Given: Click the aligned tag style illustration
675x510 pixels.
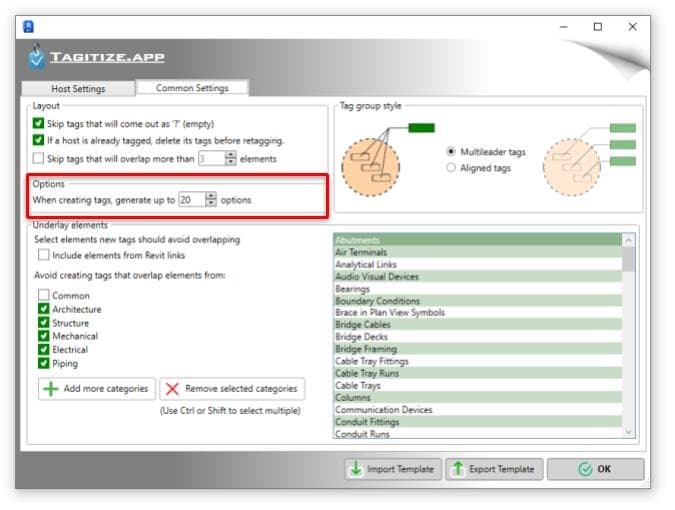Looking at the screenshot, I should click(589, 159).
